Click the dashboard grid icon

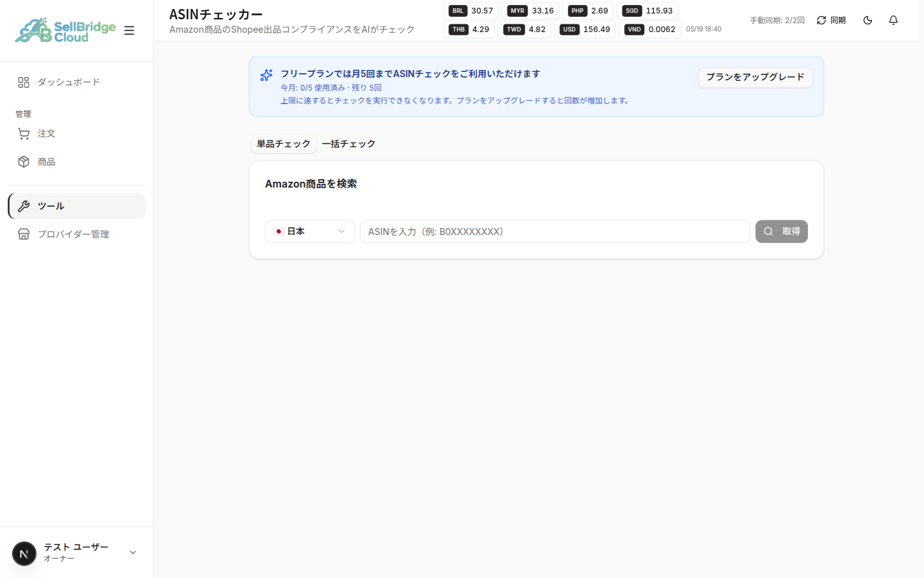[x=24, y=82]
